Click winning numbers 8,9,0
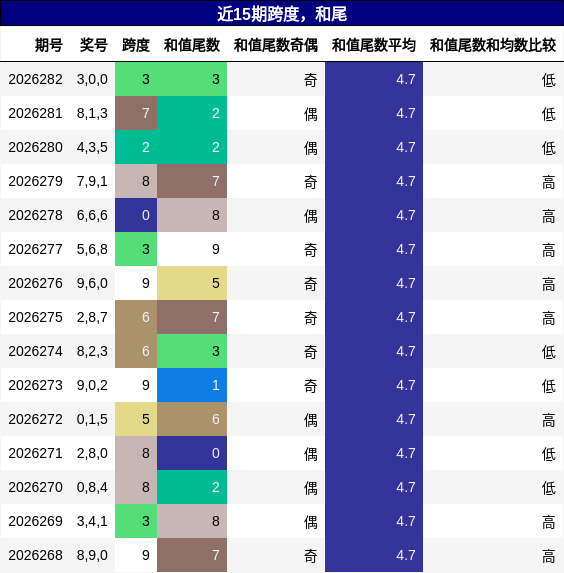Viewport: 564px width, 573px height. point(92,555)
